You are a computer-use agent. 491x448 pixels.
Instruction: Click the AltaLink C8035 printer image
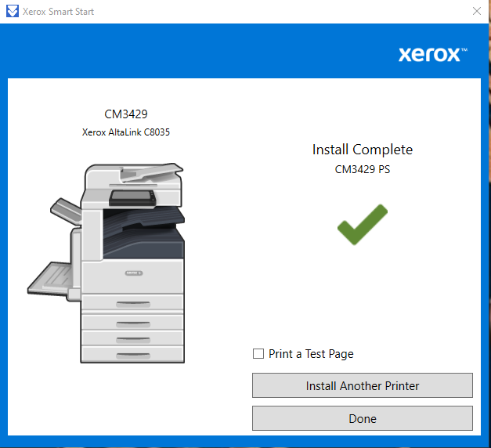[x=107, y=263]
